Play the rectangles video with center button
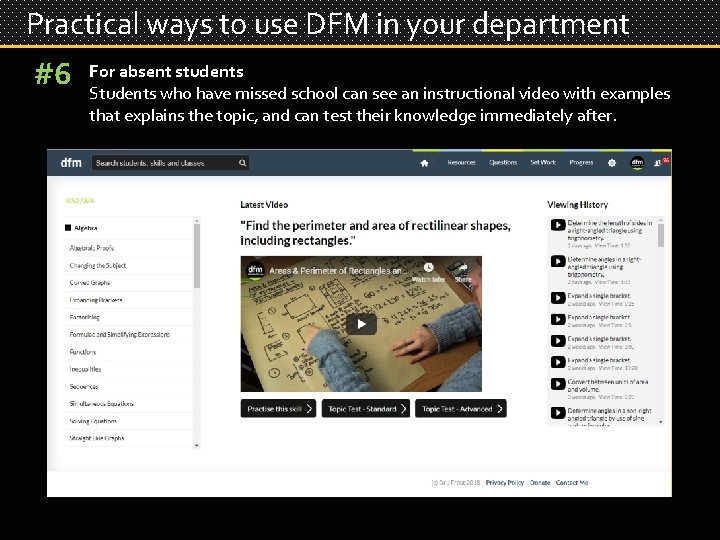 (x=361, y=324)
